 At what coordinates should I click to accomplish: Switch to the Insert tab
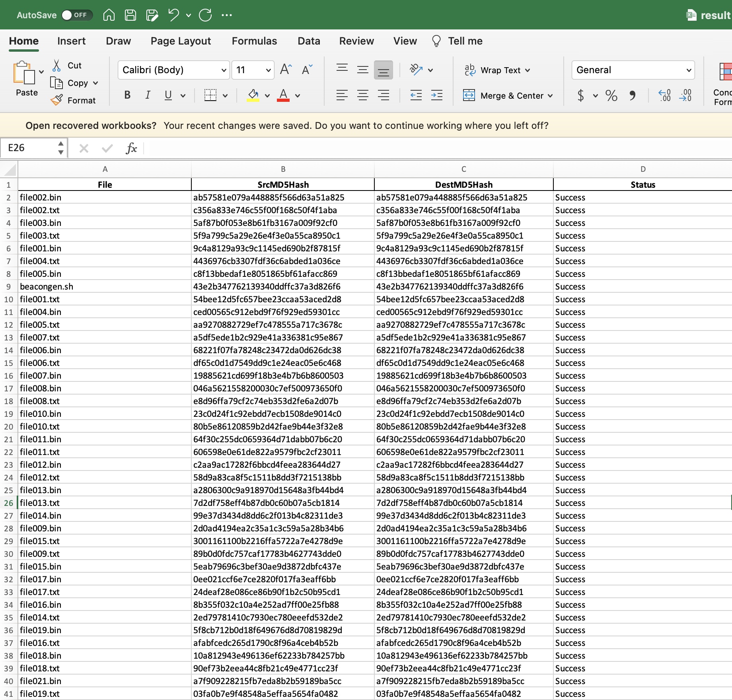click(x=71, y=41)
